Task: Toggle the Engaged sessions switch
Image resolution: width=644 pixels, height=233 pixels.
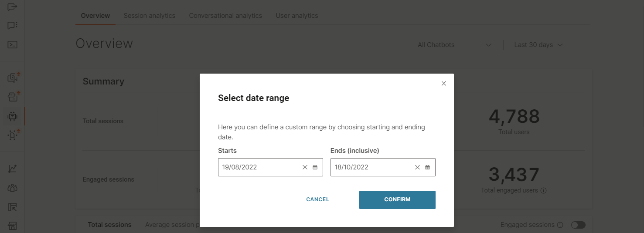Action: (x=578, y=225)
